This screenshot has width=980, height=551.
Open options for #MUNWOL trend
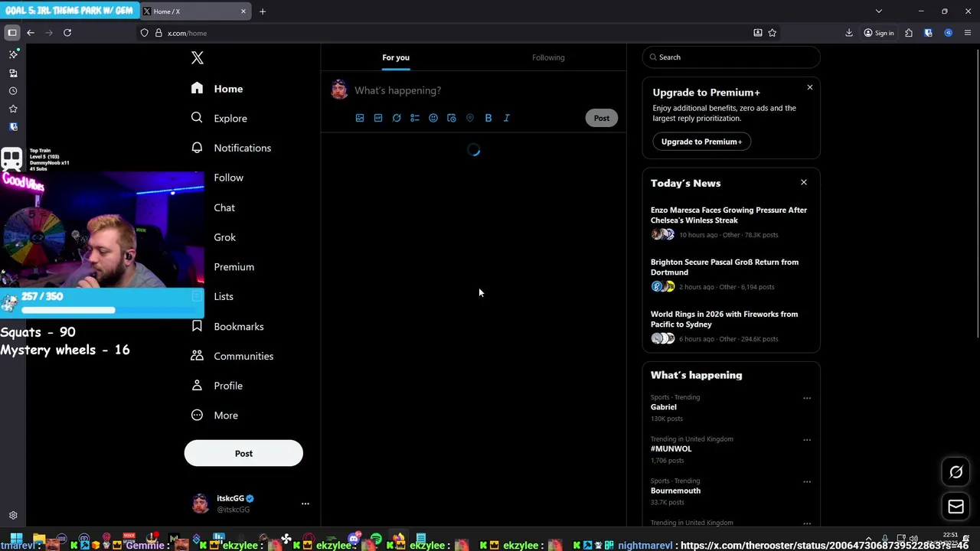tap(807, 440)
